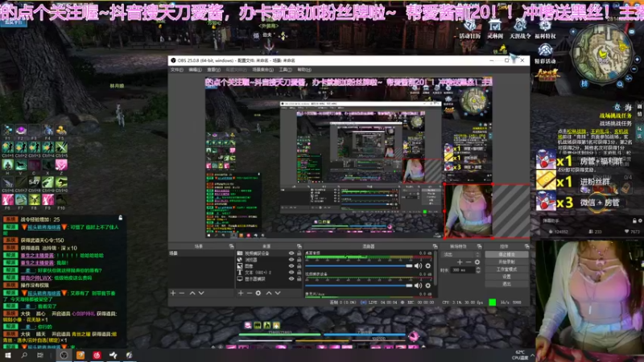
Task: Pop out the Audio Mixer dock panel
Action: coord(435,246)
